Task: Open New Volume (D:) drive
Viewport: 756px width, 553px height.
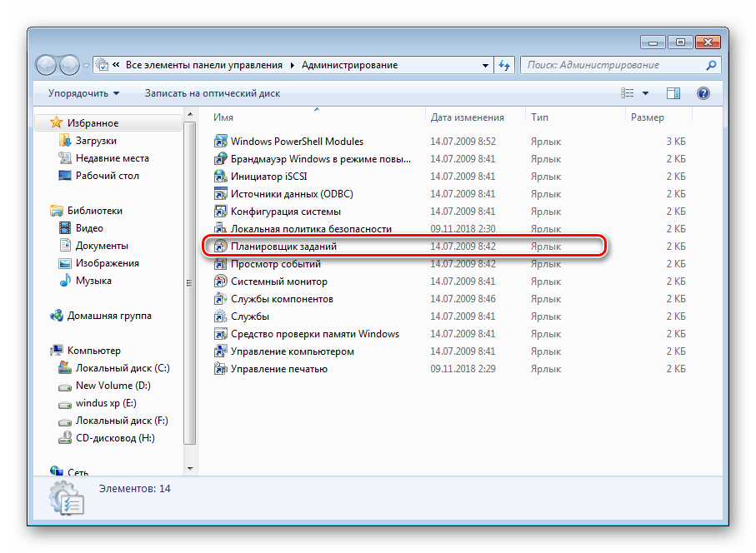Action: click(x=113, y=386)
